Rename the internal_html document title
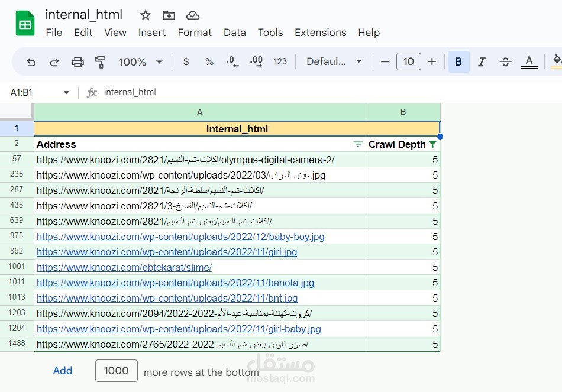562x392 pixels. pyautogui.click(x=84, y=15)
